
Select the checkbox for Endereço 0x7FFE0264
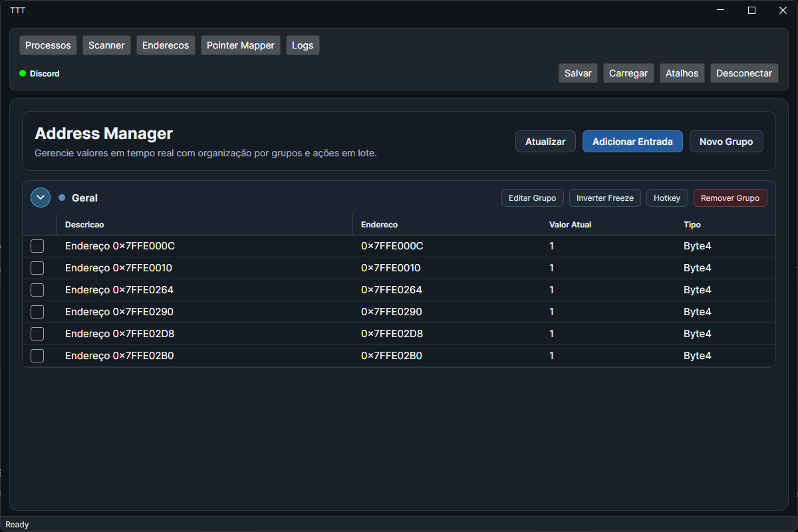click(x=37, y=290)
